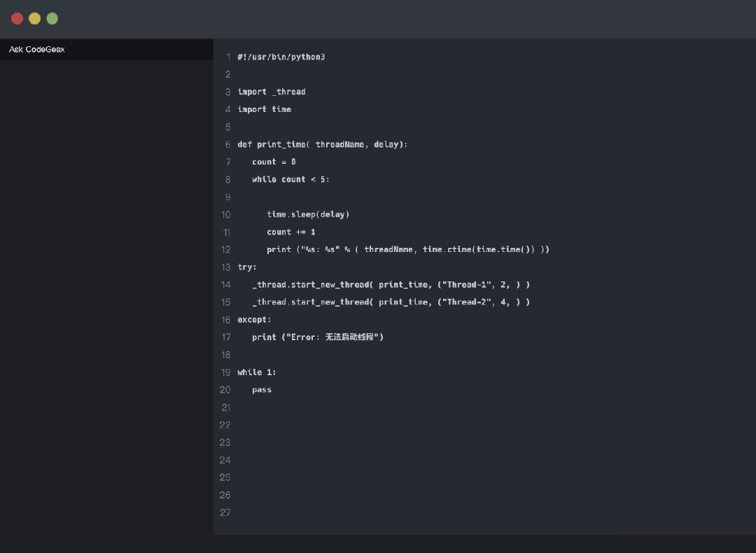Image resolution: width=756 pixels, height=553 pixels.
Task: Click the 'except:' line
Action: coord(254,320)
